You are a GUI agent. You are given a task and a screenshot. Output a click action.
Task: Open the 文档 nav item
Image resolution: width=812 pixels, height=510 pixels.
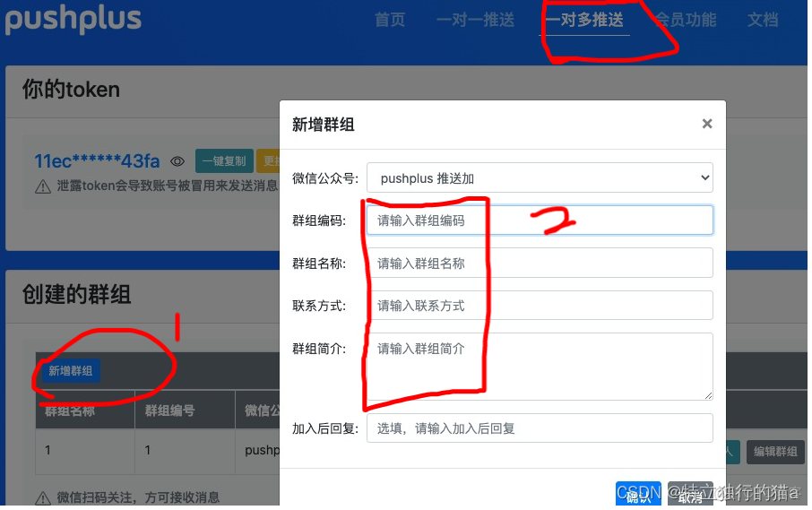tap(763, 20)
